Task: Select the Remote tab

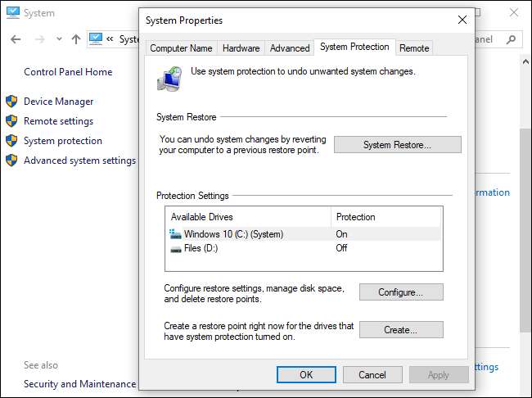Action: [414, 48]
